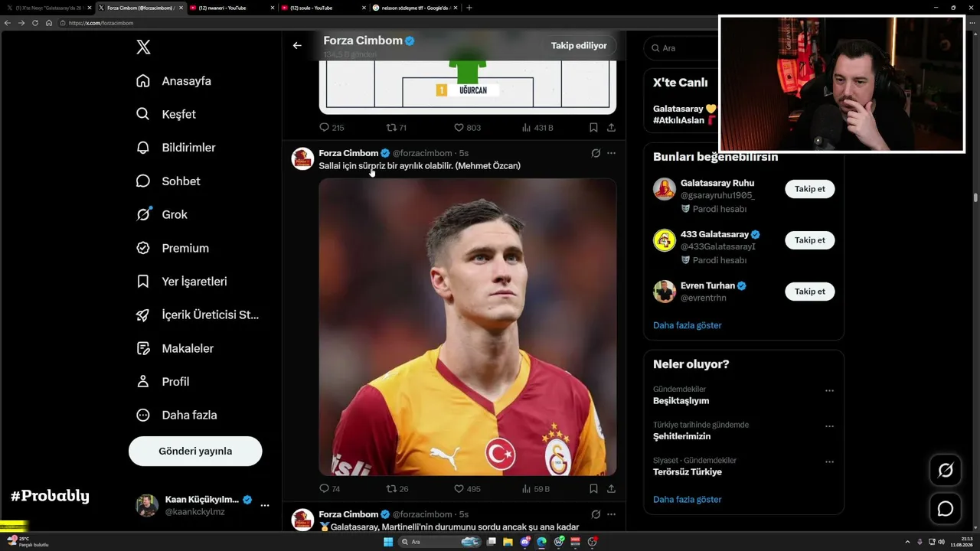Screen dimensions: 980x551
Task: Open Premium in the sidebar
Action: (172, 248)
